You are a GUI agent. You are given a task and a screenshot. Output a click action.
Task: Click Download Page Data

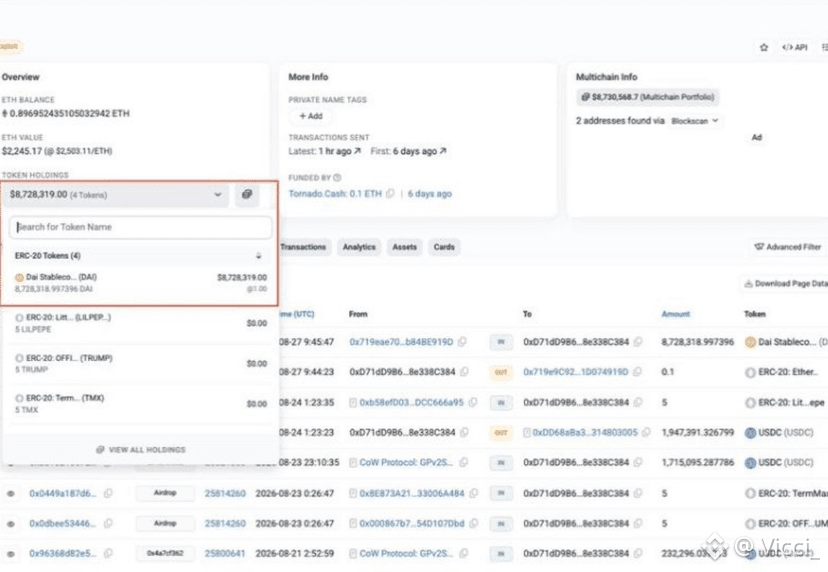point(785,284)
